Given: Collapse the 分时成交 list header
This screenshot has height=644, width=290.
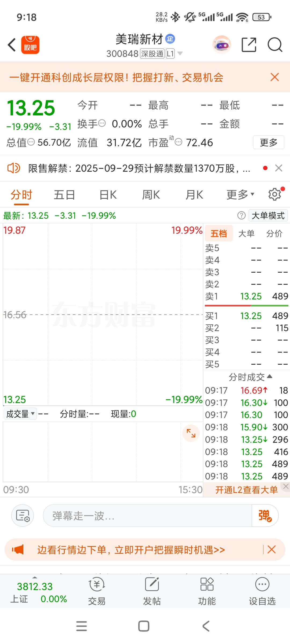Looking at the screenshot, I should tap(250, 377).
